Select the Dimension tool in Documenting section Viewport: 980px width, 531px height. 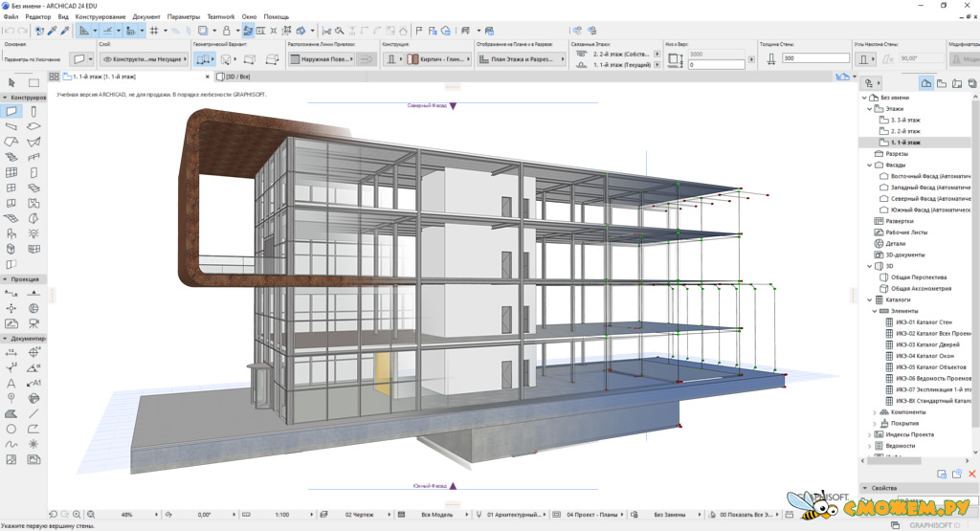(11, 352)
